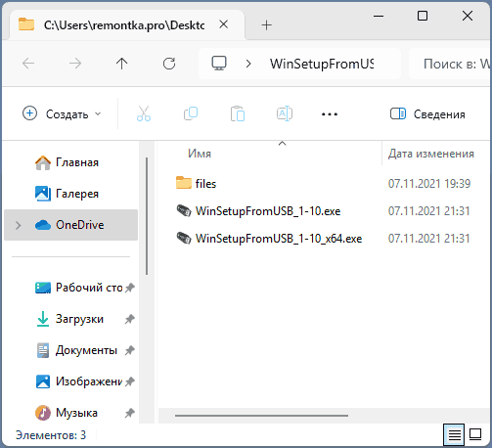Click the 07.11.2021 19:39 date cell

pos(429,184)
